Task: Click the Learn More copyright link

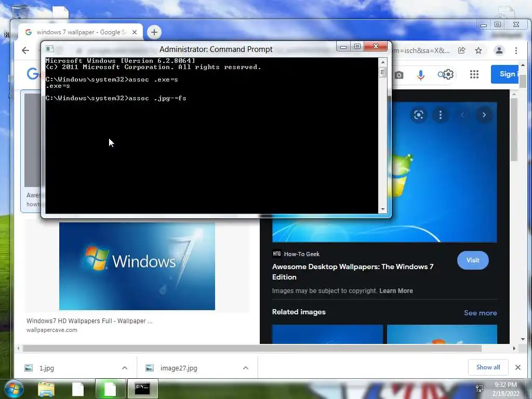Action: [x=396, y=291]
